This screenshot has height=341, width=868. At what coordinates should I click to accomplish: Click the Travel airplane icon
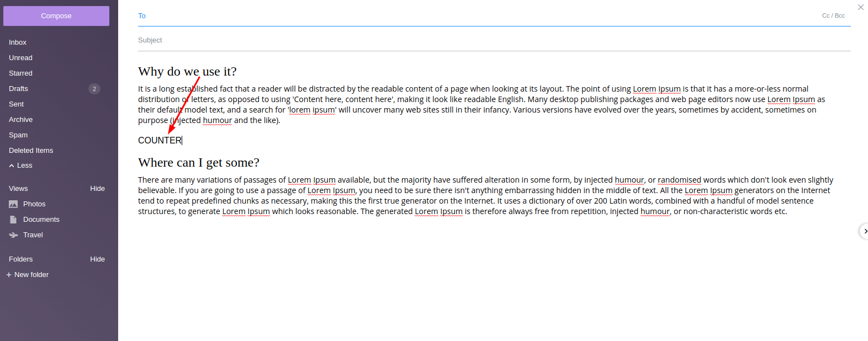click(x=13, y=235)
